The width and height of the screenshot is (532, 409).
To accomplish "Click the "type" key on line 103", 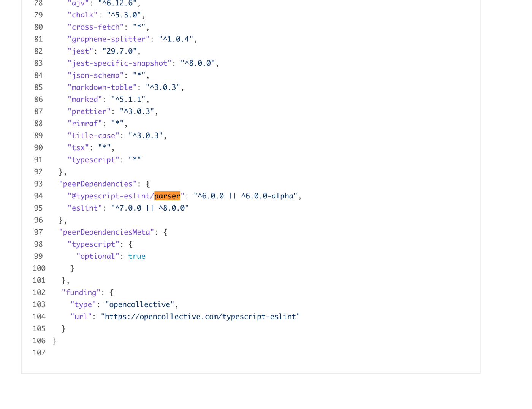I will pyautogui.click(x=83, y=304).
